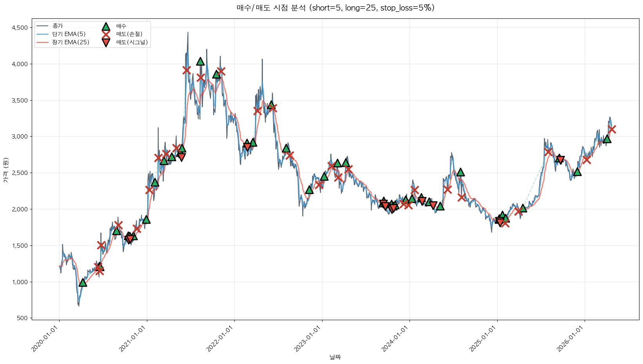Click the 장기 EMA(25) legend label
Viewport: 643px width, 364px height.
[71, 43]
